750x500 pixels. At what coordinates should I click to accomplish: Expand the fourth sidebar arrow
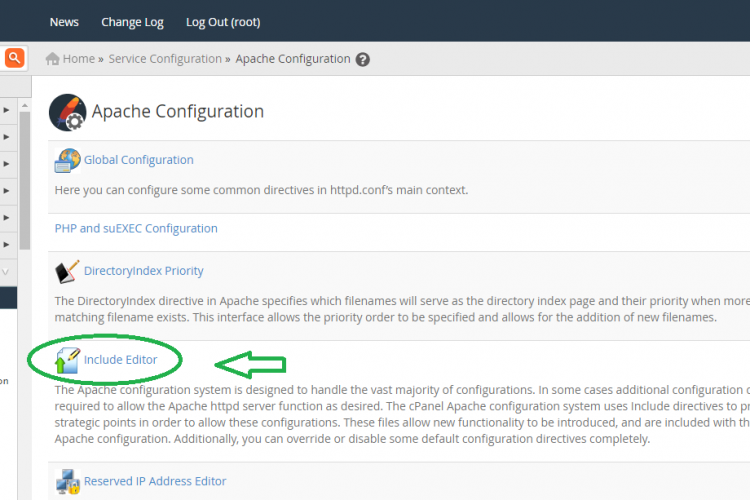click(6, 190)
